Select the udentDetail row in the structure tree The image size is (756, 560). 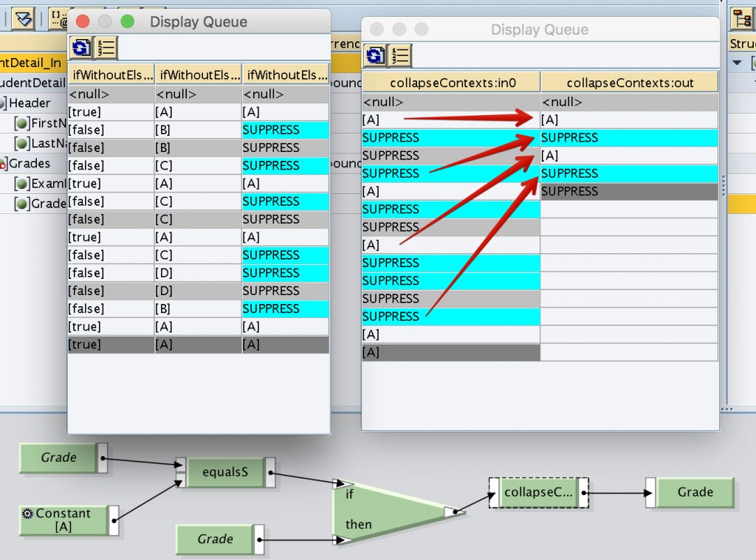(32, 83)
